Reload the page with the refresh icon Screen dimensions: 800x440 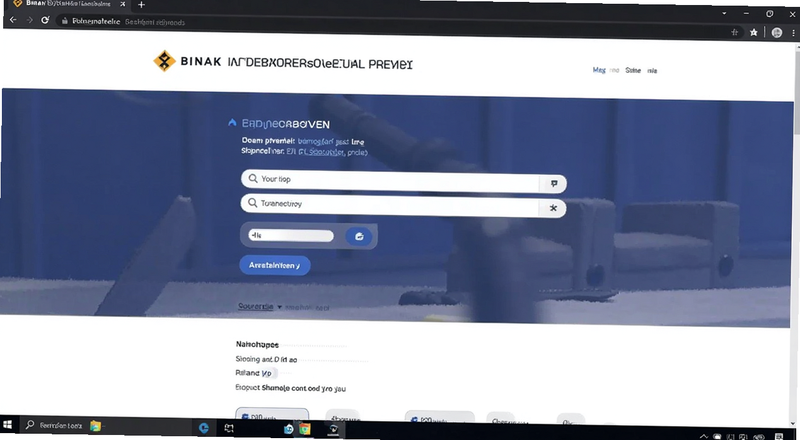coord(45,20)
